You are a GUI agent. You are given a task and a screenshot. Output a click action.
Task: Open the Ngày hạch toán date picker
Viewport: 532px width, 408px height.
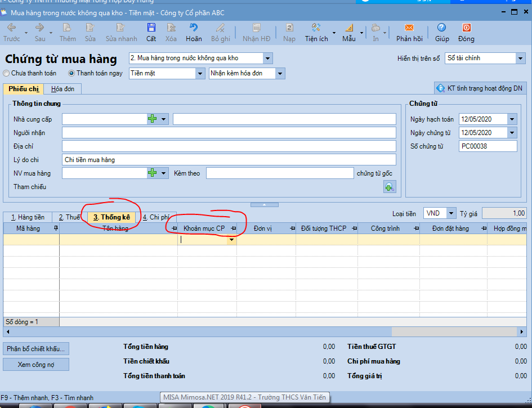(512, 119)
